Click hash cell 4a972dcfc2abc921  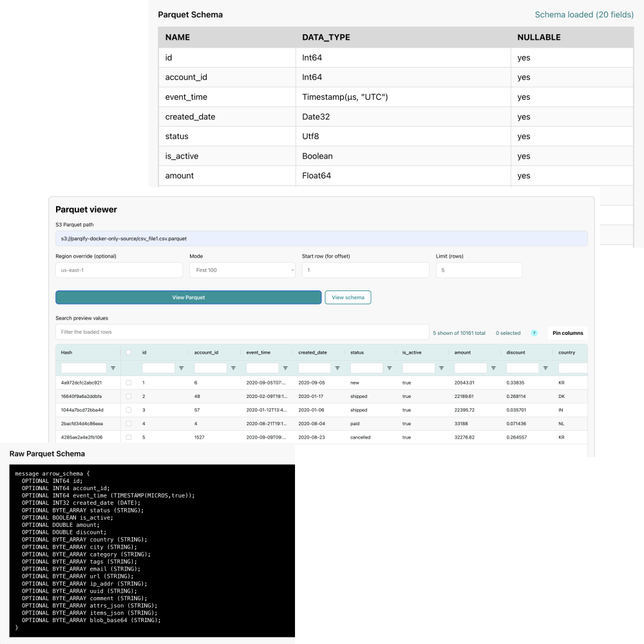[81, 383]
